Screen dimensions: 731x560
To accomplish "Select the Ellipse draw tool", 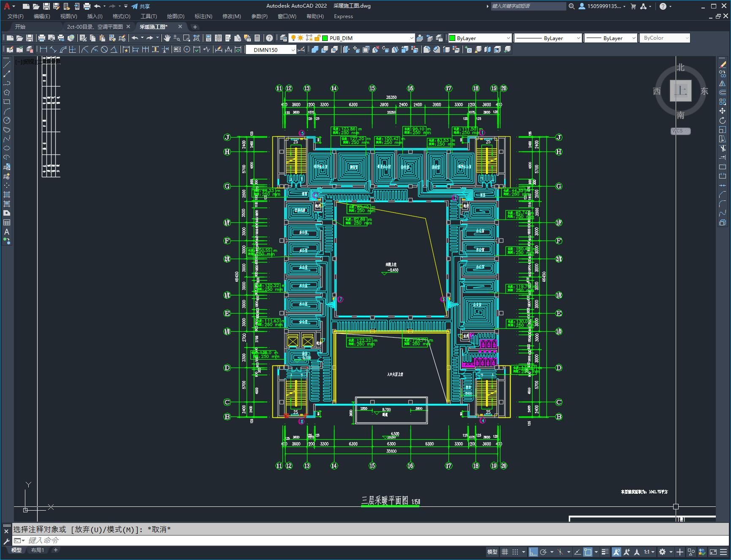I will coord(7,148).
